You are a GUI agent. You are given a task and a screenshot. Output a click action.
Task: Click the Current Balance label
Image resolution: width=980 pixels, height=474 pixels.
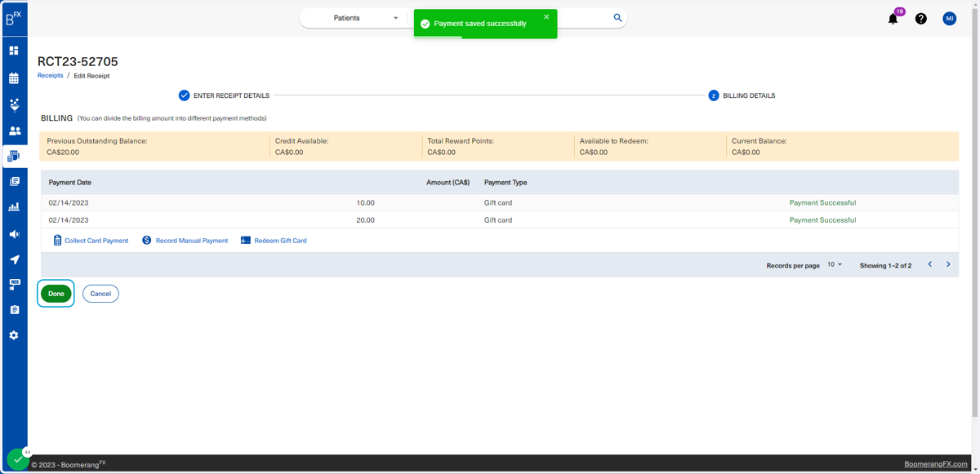(759, 141)
